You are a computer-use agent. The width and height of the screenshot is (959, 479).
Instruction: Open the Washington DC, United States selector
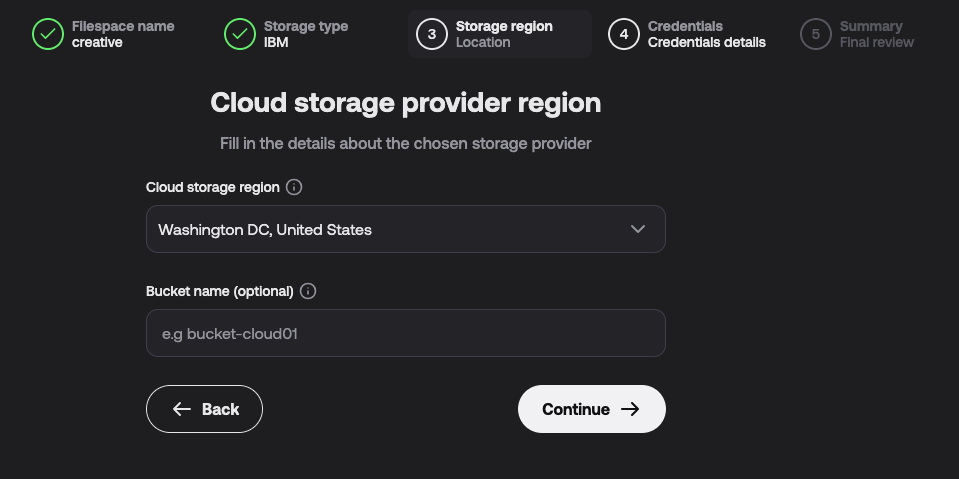[x=405, y=229]
